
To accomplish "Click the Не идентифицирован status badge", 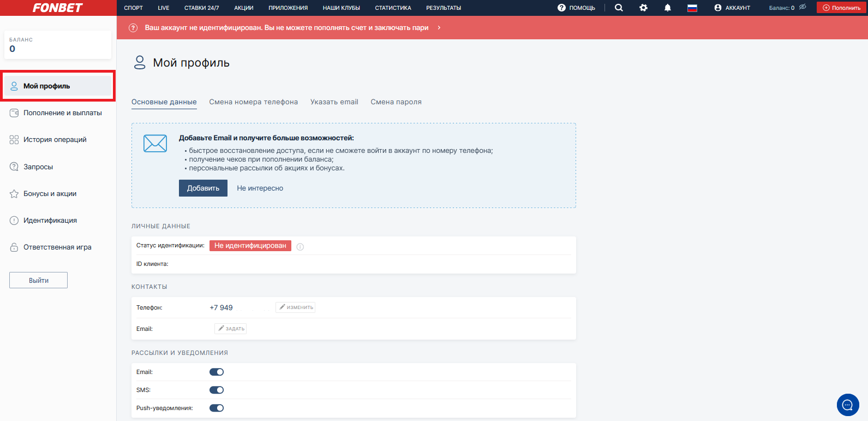I will [250, 246].
